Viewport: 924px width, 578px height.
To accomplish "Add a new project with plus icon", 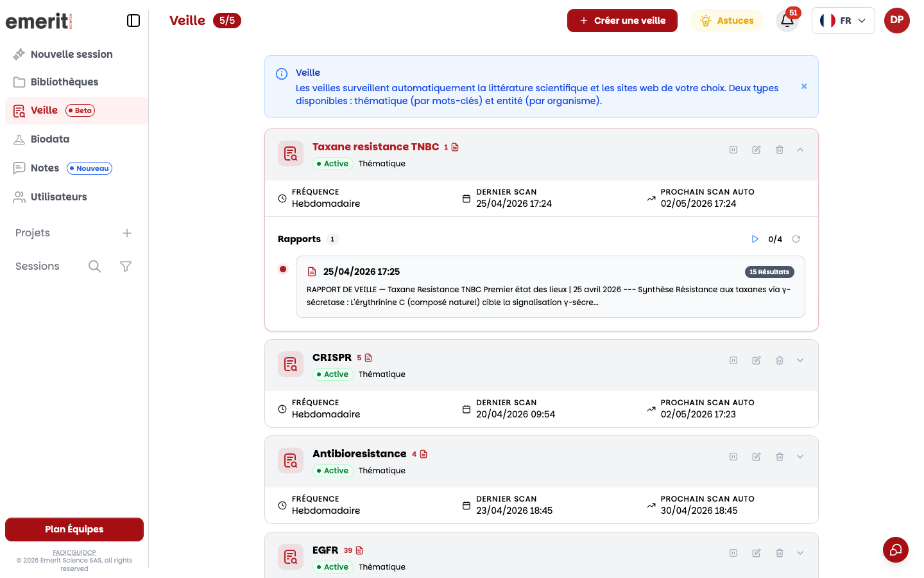I will 127,233.
